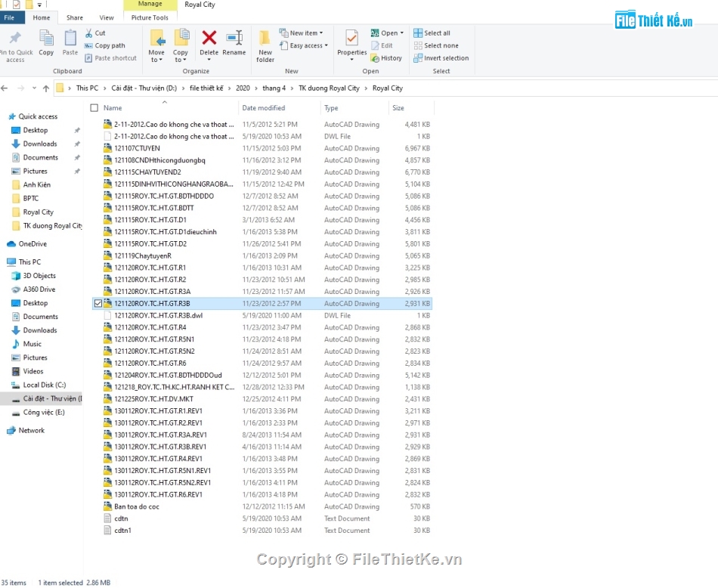718x588 pixels.
Task: Open the History icon
Action: click(375, 58)
